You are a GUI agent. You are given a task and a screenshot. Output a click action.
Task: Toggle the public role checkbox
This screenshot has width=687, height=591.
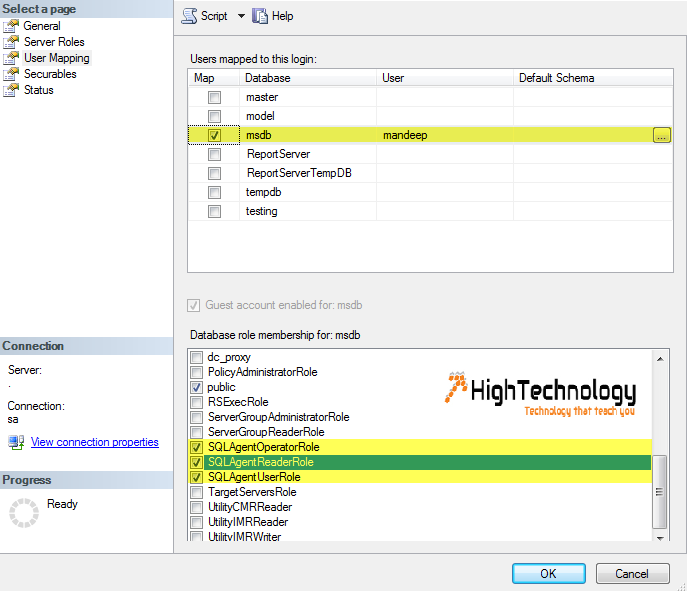pyautogui.click(x=196, y=387)
